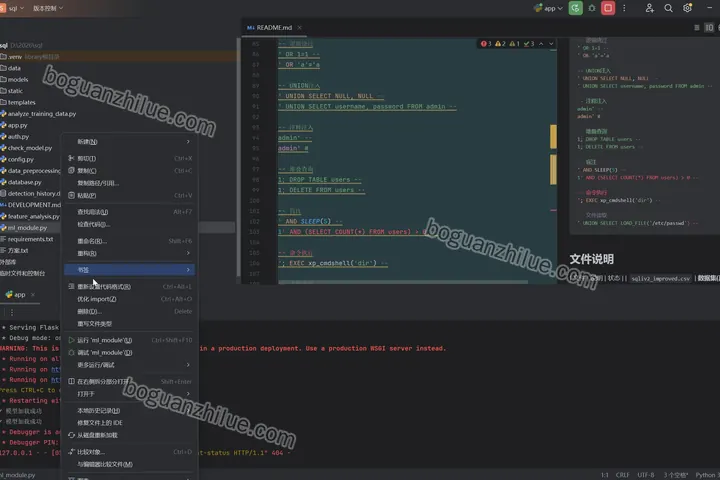This screenshot has height=480, width=720.
Task: Click the typo checkmark indicator showing 3
Action: tap(529, 44)
